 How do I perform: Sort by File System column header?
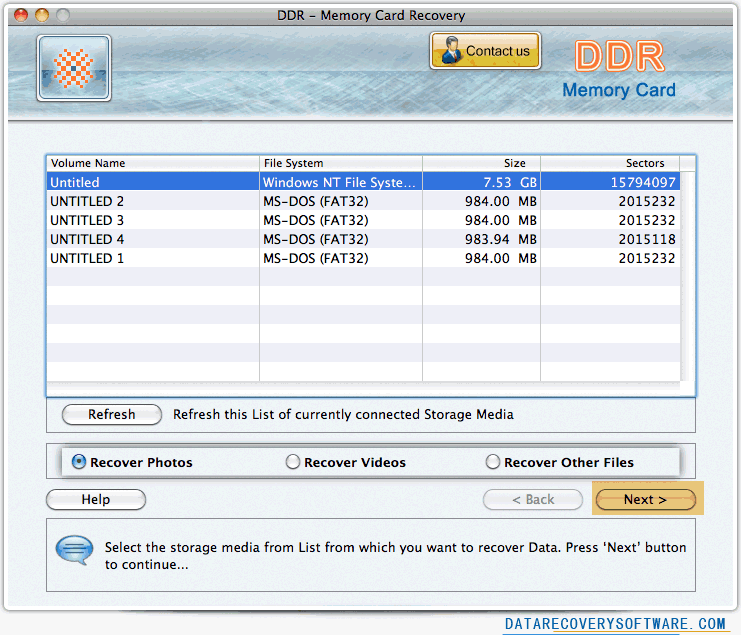[341, 163]
